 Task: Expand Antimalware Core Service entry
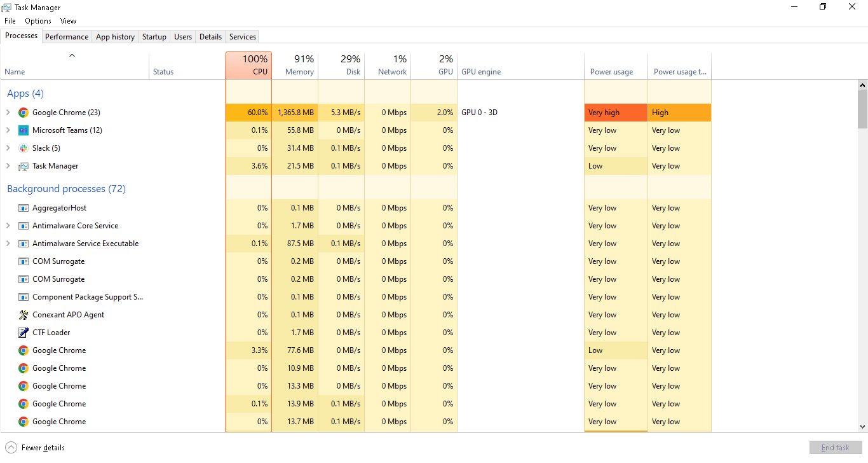(8, 226)
